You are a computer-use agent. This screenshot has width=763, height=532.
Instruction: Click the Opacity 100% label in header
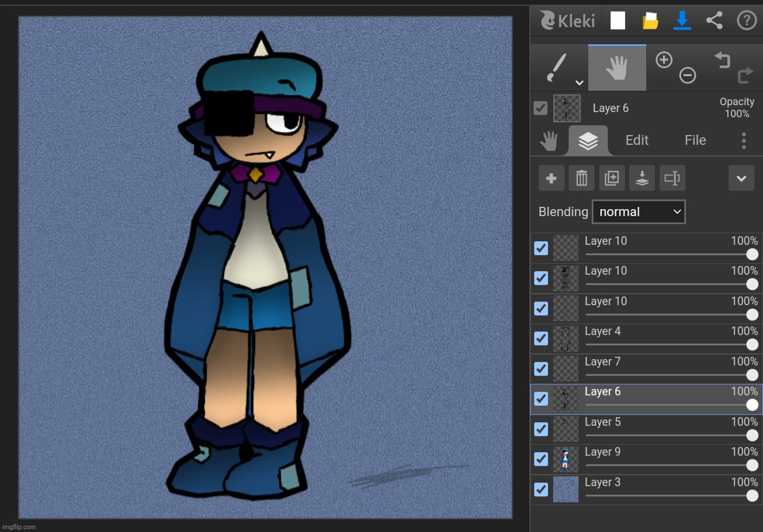[737, 107]
